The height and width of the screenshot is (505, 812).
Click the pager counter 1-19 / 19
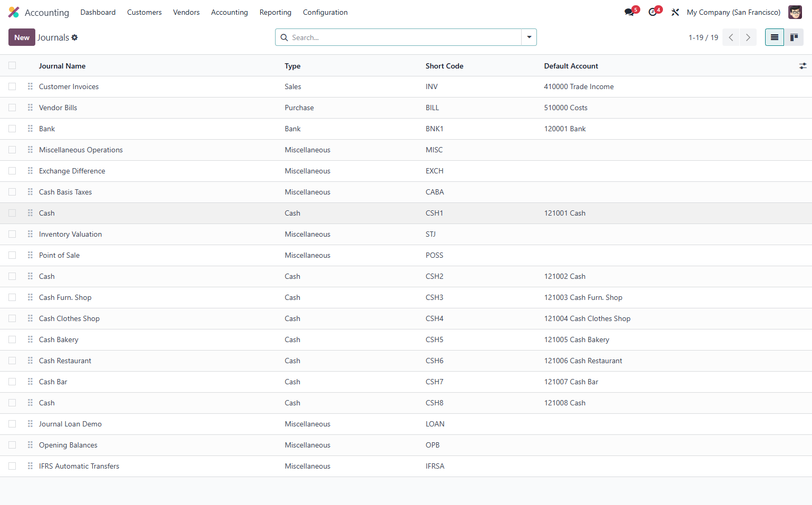point(703,37)
